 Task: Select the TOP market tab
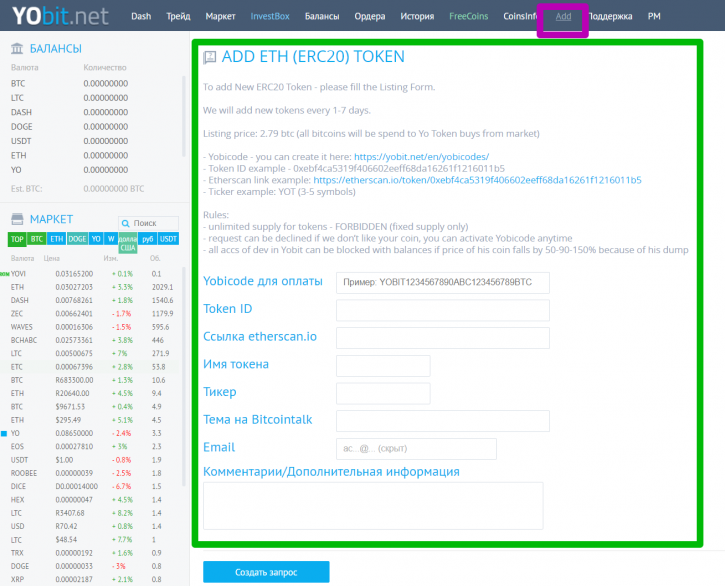point(17,239)
